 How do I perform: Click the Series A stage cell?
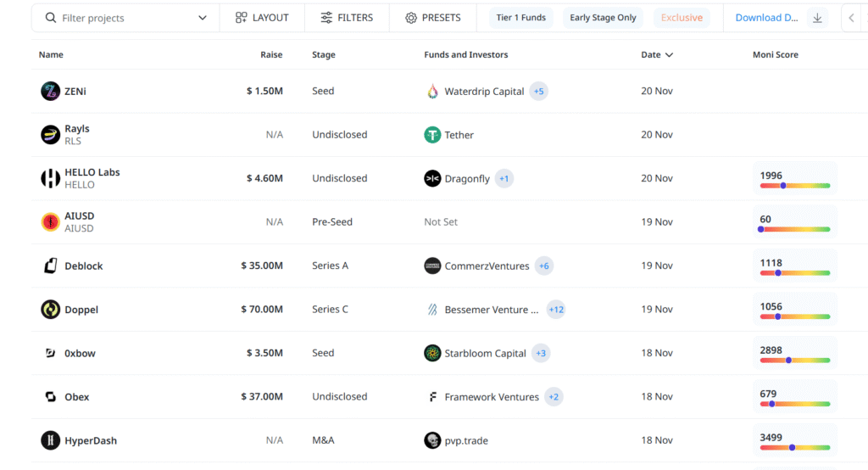[330, 266]
